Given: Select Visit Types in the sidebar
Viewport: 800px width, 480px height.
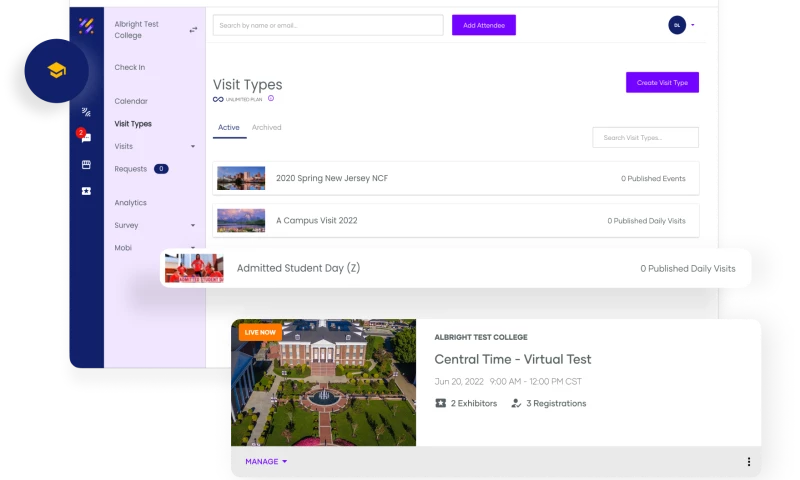Looking at the screenshot, I should pyautogui.click(x=133, y=124).
